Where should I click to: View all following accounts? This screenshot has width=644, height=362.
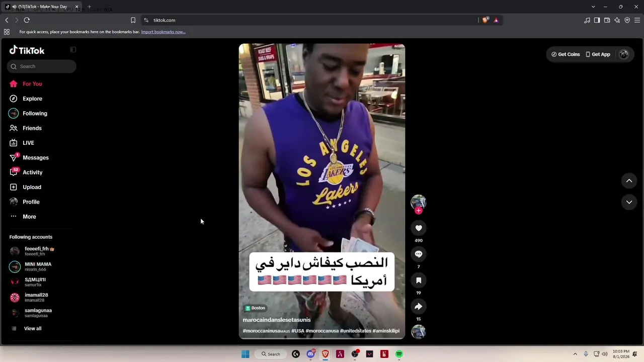point(33,328)
